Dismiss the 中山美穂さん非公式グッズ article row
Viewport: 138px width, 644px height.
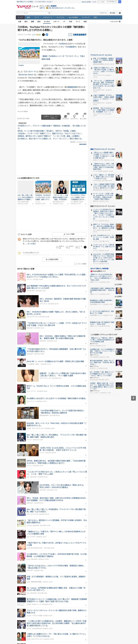[x=86, y=403]
